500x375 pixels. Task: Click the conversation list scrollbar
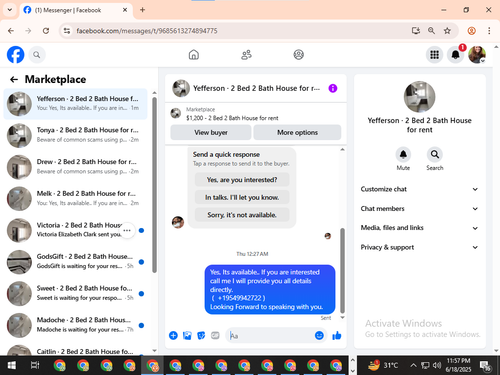point(154,185)
